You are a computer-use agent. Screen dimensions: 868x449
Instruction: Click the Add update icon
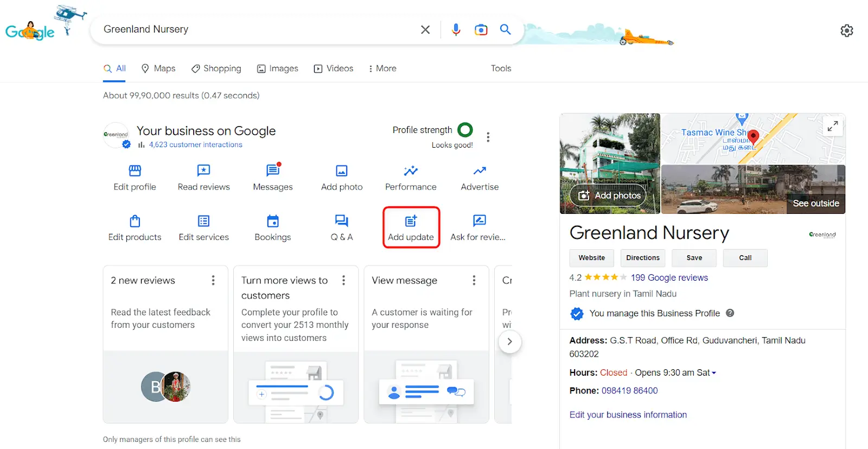[411, 221]
